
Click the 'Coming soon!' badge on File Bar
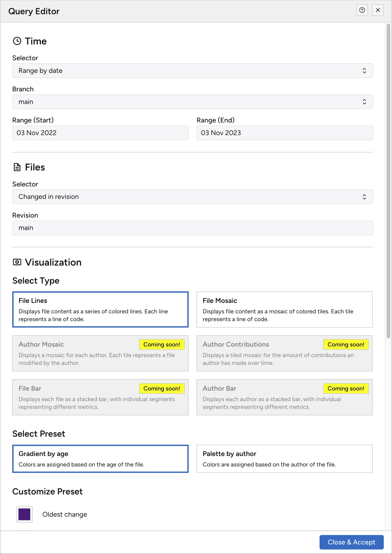(x=162, y=388)
